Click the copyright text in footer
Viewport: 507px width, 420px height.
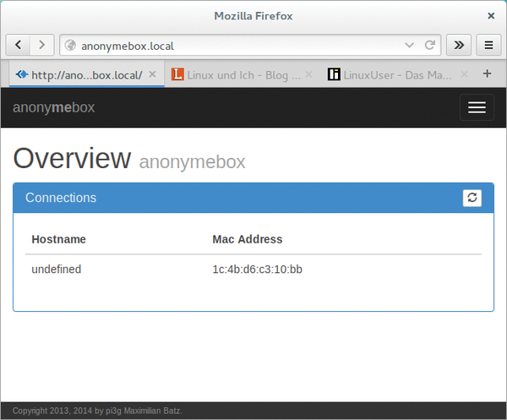tap(97, 411)
